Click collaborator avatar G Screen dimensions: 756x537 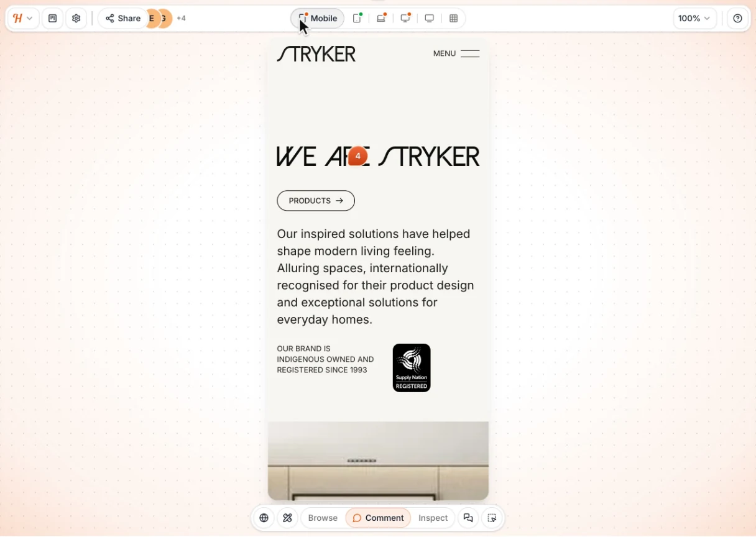[x=165, y=19]
